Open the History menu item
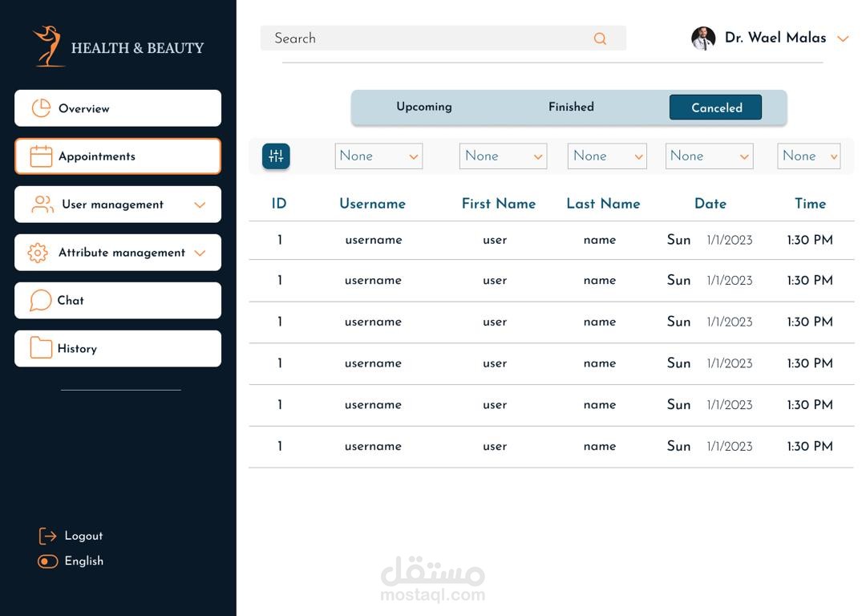The image size is (866, 616). click(118, 349)
